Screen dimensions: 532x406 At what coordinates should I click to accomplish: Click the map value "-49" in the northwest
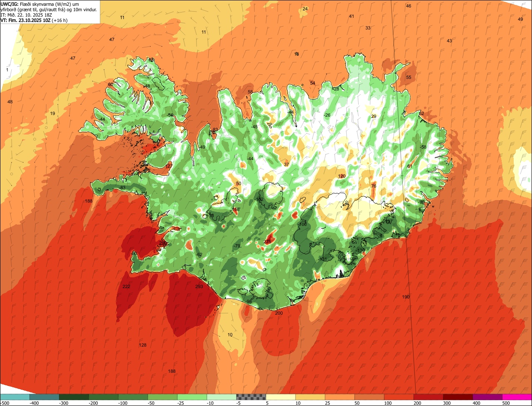pyautogui.click(x=202, y=147)
